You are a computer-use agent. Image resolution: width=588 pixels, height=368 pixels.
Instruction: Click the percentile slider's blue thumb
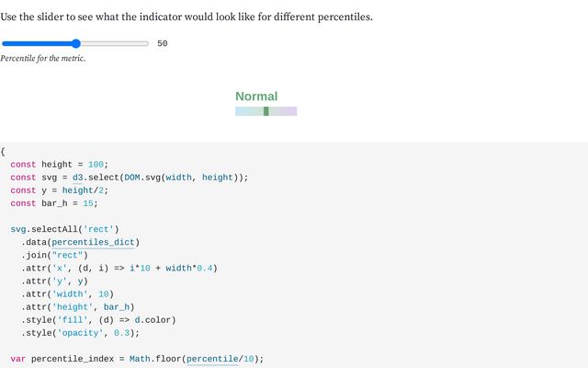click(76, 43)
